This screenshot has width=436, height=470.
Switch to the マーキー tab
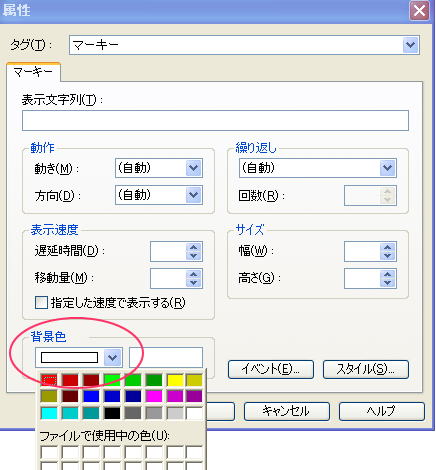33,72
